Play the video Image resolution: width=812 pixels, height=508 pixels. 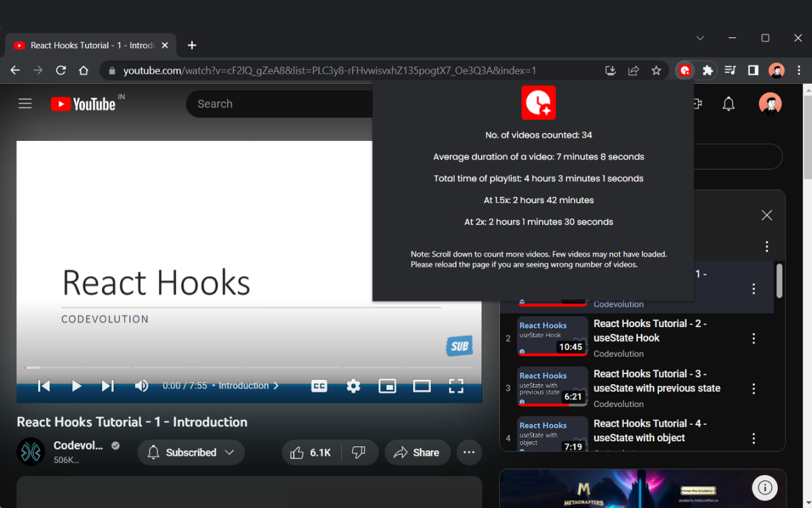[x=76, y=385]
